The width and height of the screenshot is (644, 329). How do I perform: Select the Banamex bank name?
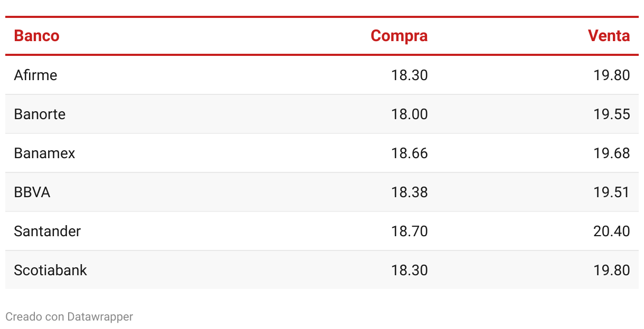pos(44,153)
